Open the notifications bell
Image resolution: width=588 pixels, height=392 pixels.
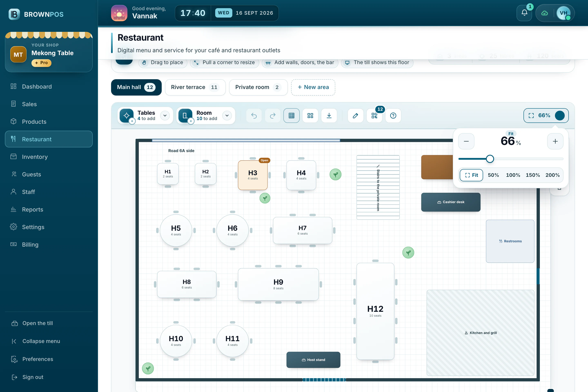pyautogui.click(x=524, y=13)
